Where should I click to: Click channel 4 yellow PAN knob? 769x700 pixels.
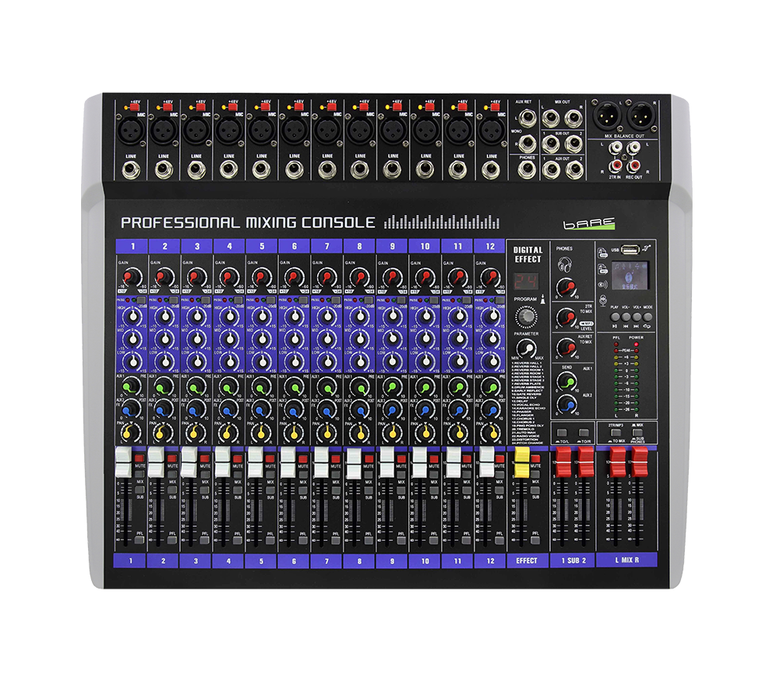pos(228,432)
